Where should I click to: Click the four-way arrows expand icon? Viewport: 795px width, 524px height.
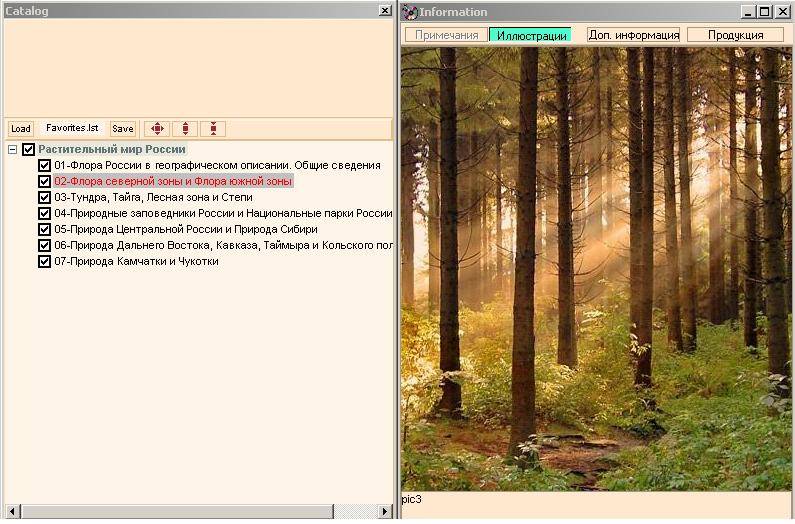point(157,129)
